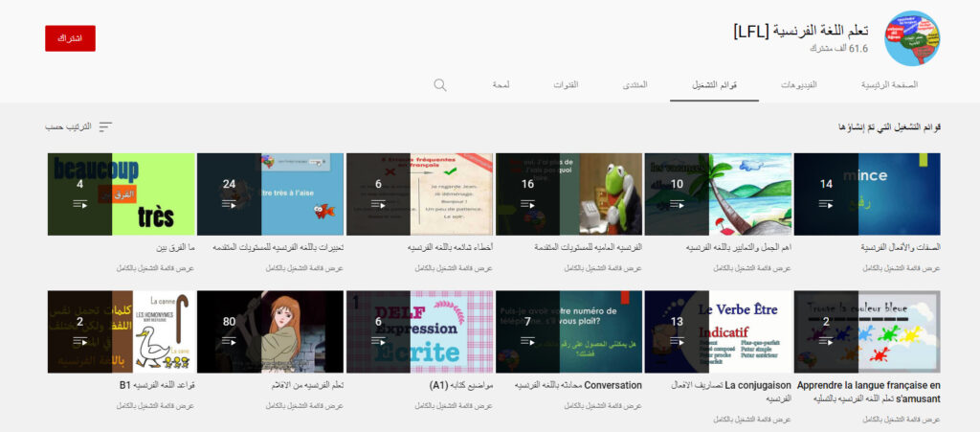Click the 'قوائم التشغيل التي تم إنشاؤها' heading
Viewport: 980px width, 432px height.
click(889, 127)
